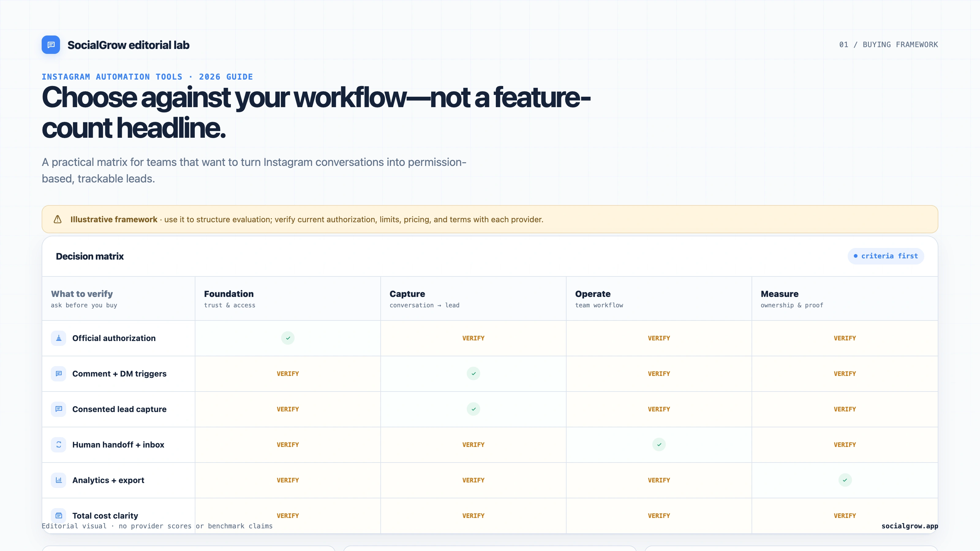This screenshot has width=980, height=551.
Task: Click the Total cost clarity row label
Action: [105, 515]
